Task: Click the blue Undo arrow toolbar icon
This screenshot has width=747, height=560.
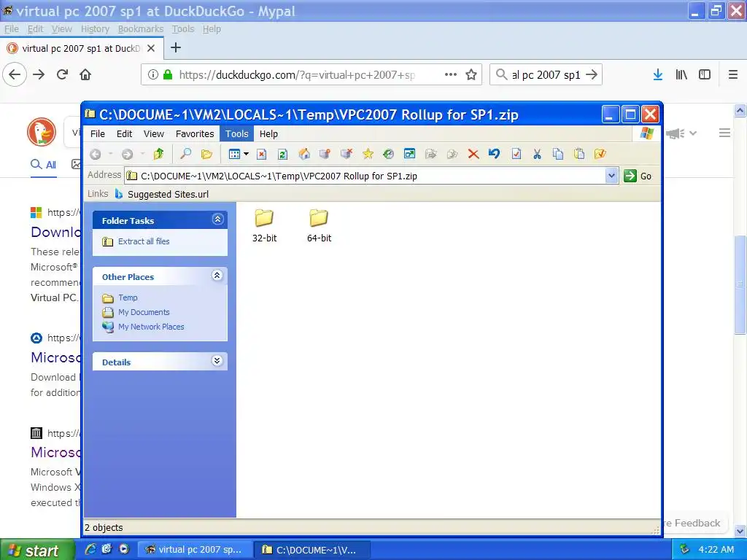Action: (x=494, y=154)
